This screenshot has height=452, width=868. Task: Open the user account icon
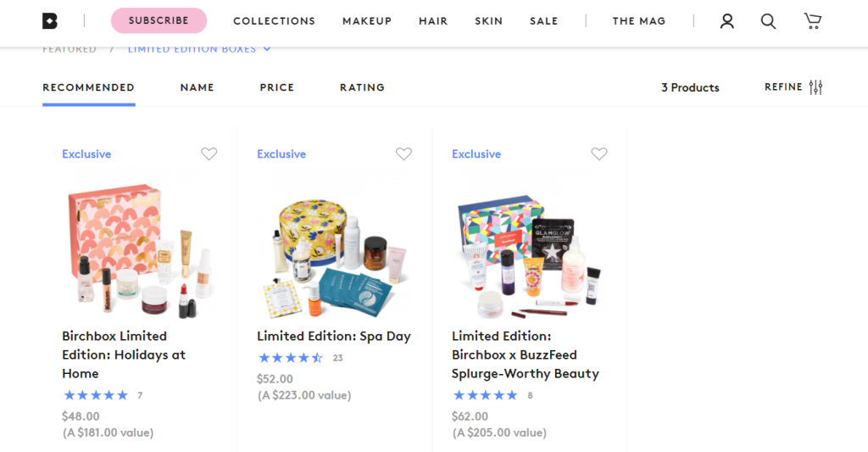(726, 21)
